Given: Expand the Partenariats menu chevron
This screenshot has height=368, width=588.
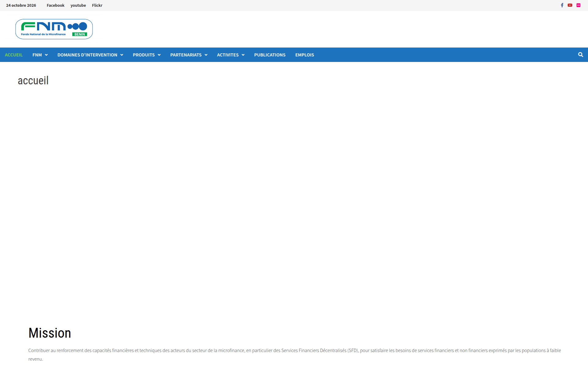Looking at the screenshot, I should [x=206, y=55].
